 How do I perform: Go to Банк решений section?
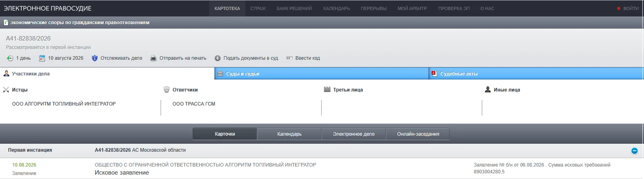[294, 8]
